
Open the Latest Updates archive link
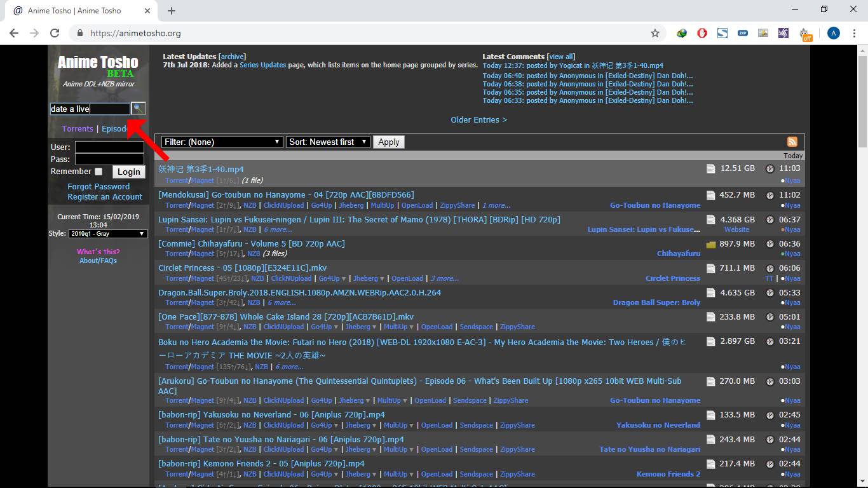coord(232,57)
